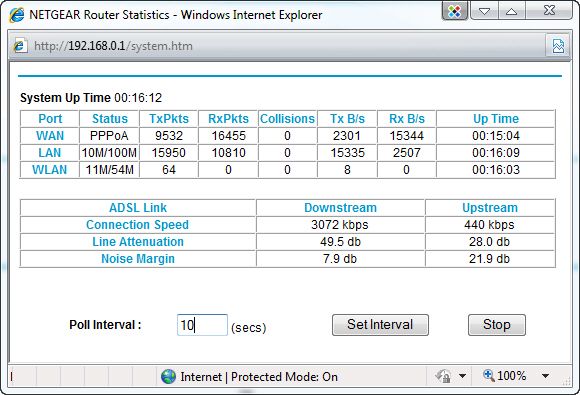
Task: Click downstream noise margin 7.9 db
Action: (340, 259)
